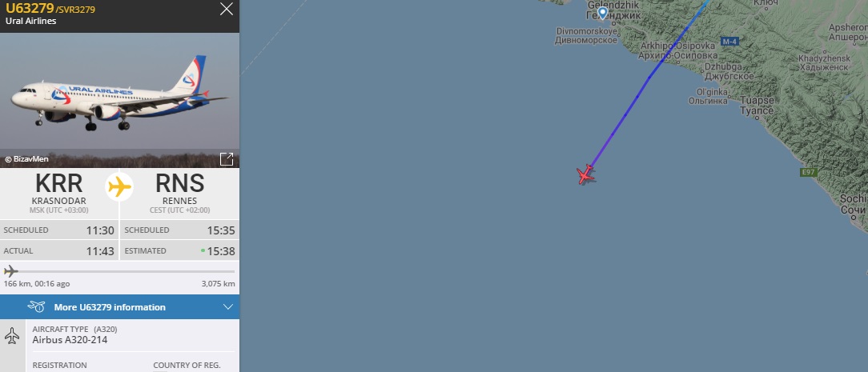Click the yellow plane icon between KRR and RNS

(x=119, y=187)
